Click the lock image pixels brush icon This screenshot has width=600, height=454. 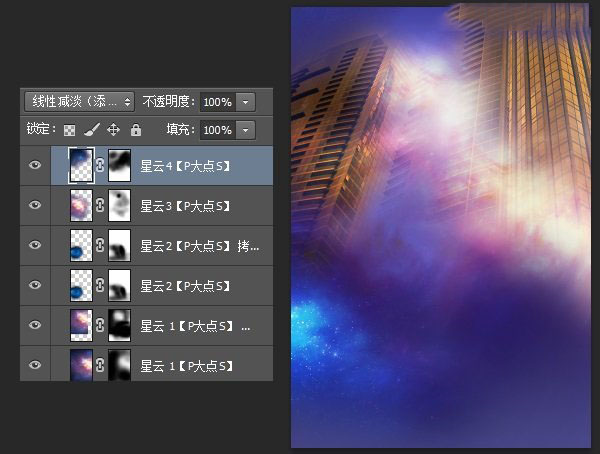tap(92, 130)
